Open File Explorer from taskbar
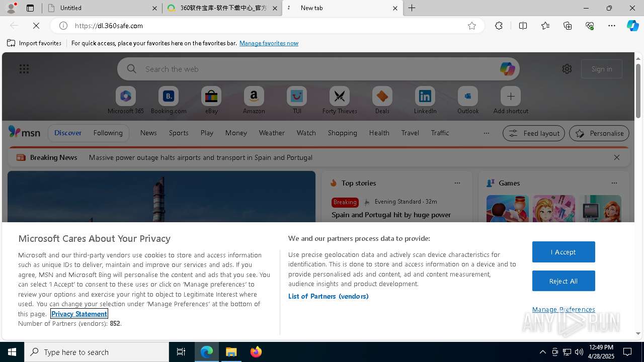The image size is (644, 362). coord(231,352)
